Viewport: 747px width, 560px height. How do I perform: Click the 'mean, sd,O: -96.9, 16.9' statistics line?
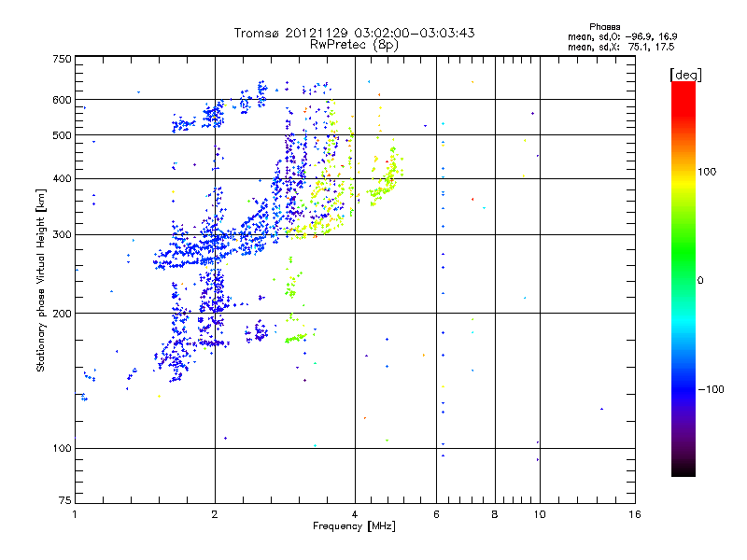[622, 36]
